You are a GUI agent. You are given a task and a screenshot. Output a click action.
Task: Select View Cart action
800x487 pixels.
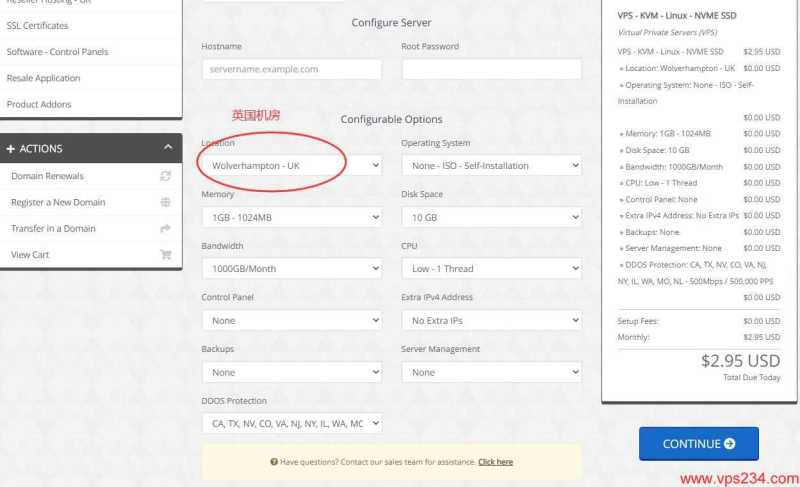pos(91,254)
